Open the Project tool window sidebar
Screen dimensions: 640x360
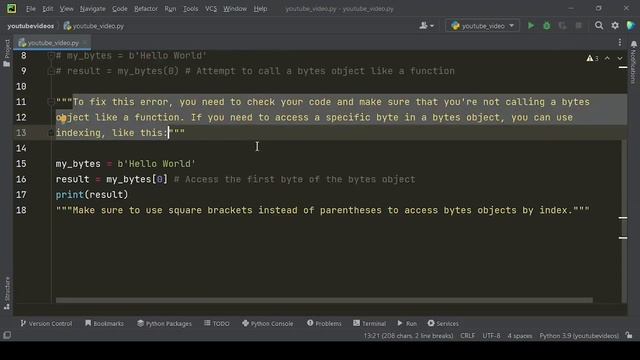(x=7, y=53)
